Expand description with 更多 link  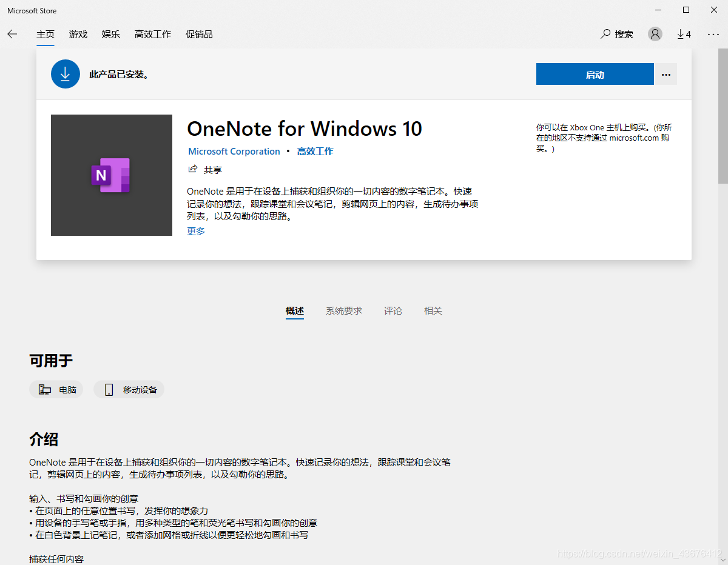tap(196, 231)
